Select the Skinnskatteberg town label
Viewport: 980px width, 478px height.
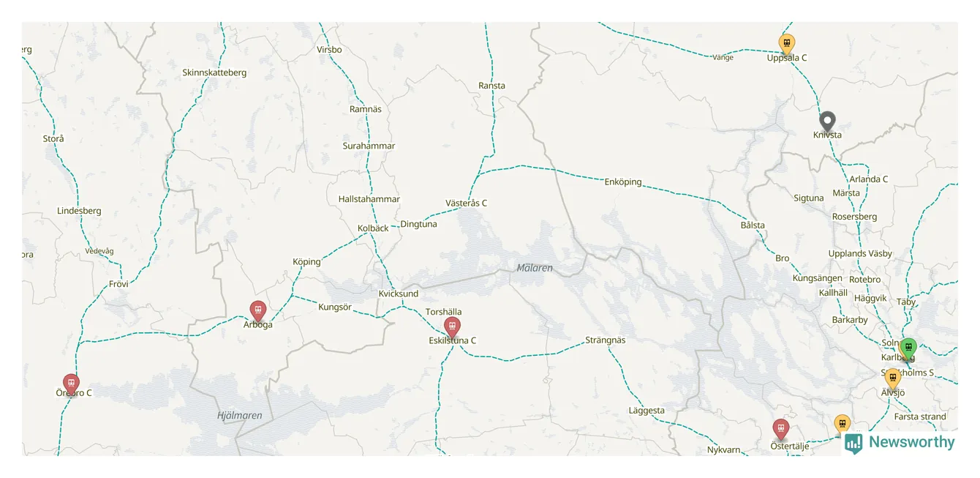click(214, 72)
